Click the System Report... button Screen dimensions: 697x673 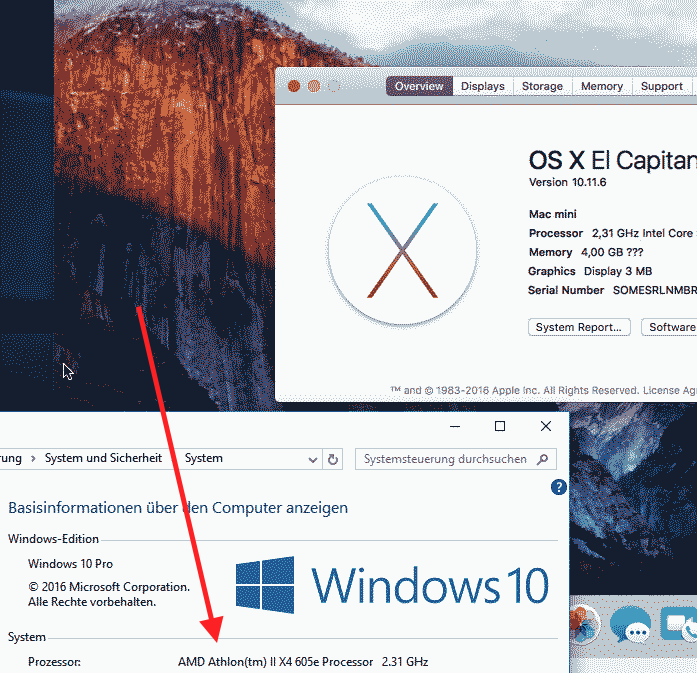579,327
